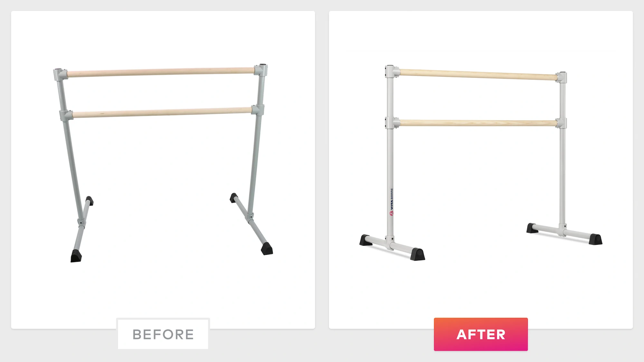Select the lower wooden bar in after photo

coord(478,123)
